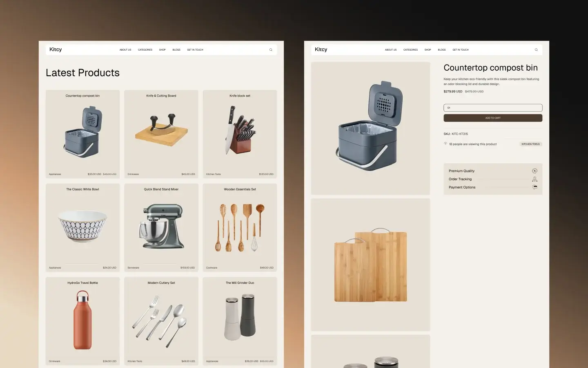Click the $39.00 USD mill grinder price
The height and width of the screenshot is (368, 588).
point(252,361)
